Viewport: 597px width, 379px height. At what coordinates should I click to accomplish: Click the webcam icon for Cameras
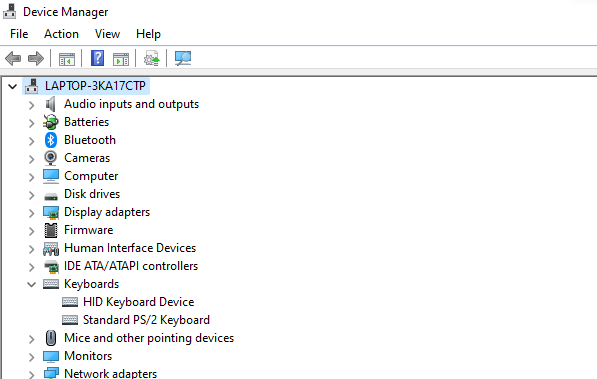click(x=51, y=158)
